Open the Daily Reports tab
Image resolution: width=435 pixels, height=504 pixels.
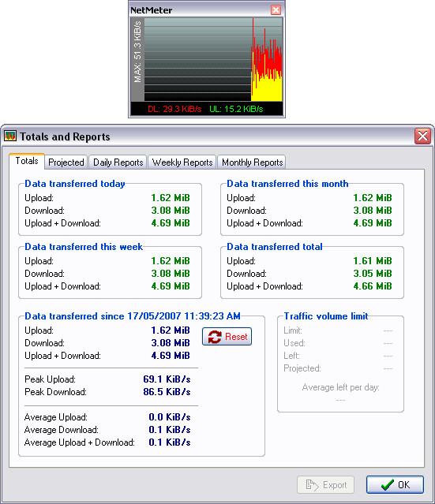tap(118, 162)
